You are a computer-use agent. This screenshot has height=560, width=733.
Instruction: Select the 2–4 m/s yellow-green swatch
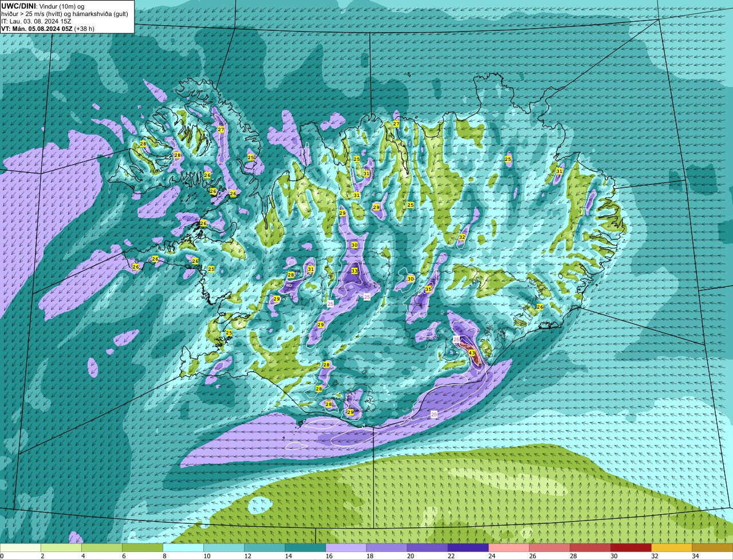click(x=61, y=547)
